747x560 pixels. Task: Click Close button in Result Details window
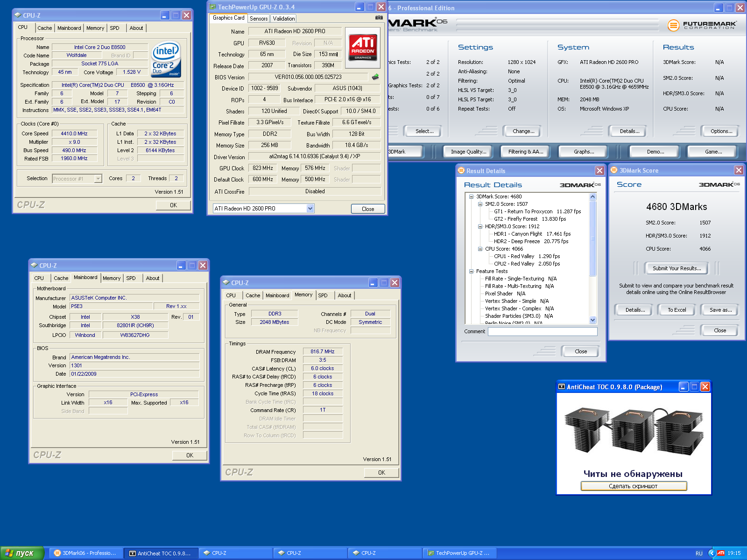point(581,351)
